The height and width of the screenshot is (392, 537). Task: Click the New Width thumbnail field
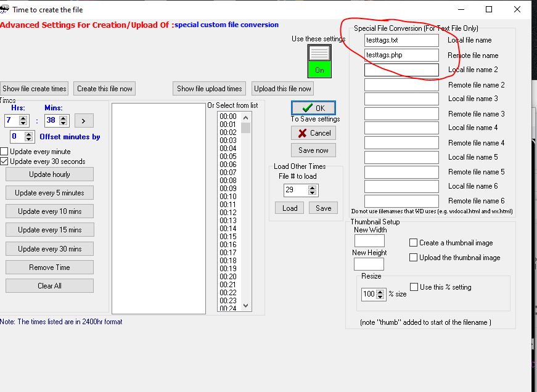click(369, 240)
